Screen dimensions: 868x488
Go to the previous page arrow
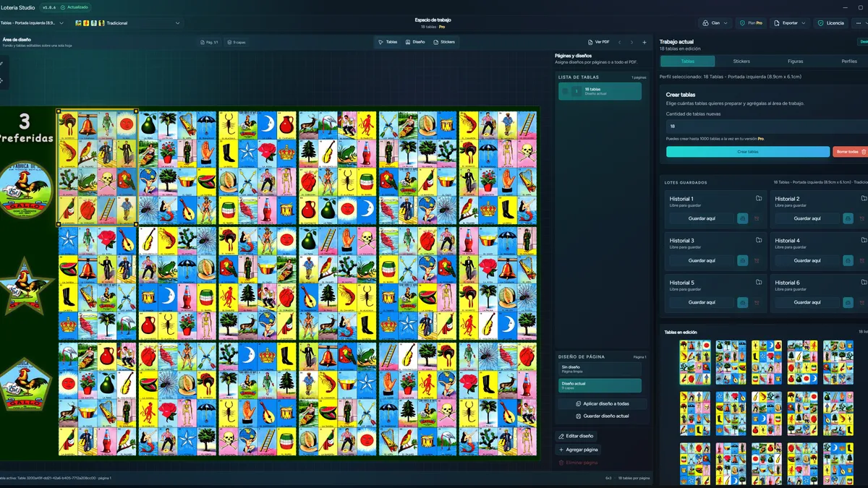tap(619, 42)
